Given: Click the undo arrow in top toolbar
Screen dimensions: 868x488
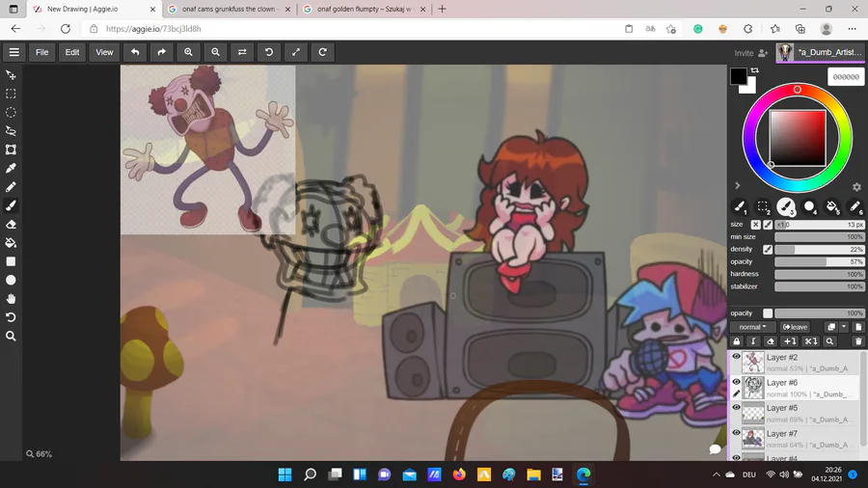Looking at the screenshot, I should click(x=135, y=52).
